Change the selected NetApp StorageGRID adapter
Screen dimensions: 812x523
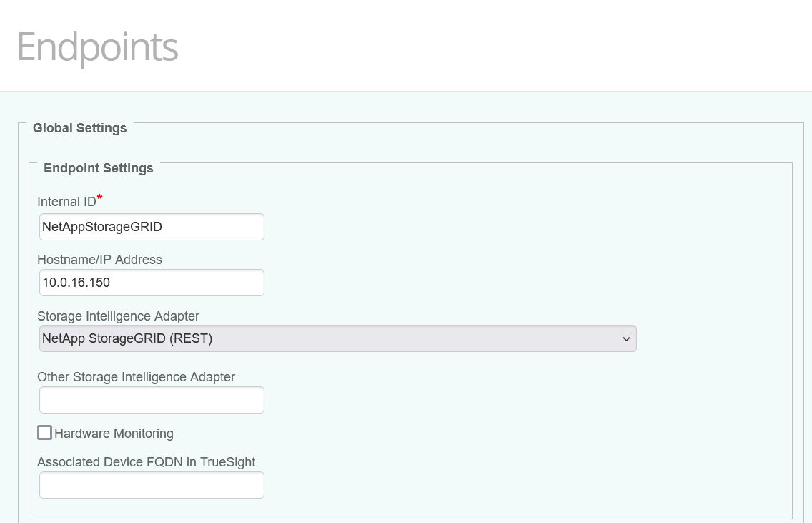(x=337, y=338)
